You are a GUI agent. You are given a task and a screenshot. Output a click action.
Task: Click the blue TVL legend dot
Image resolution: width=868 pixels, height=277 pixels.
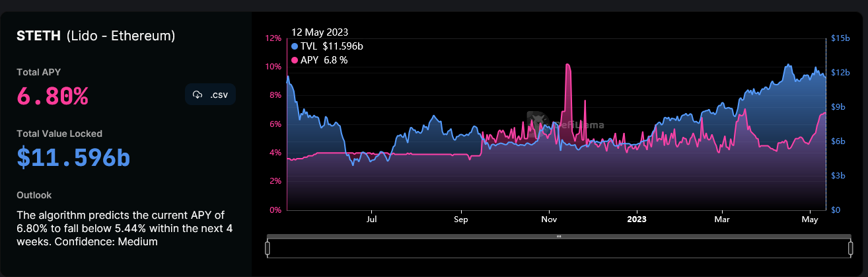point(295,46)
